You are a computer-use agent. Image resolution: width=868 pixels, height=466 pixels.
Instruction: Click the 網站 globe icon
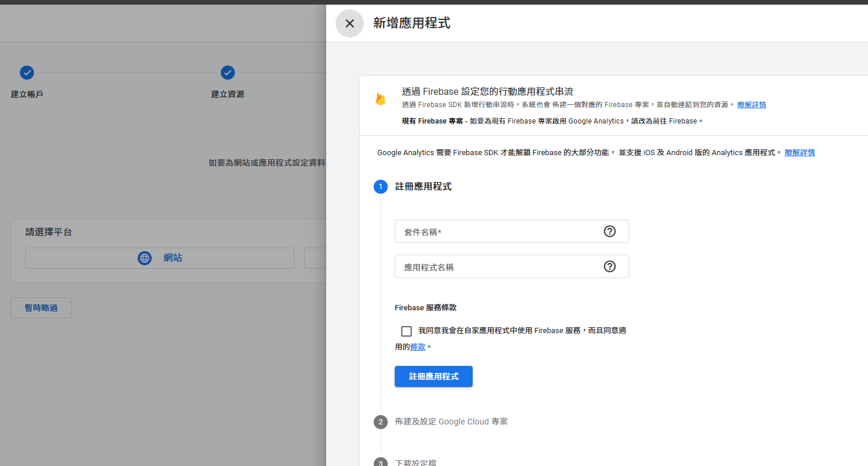[145, 258]
